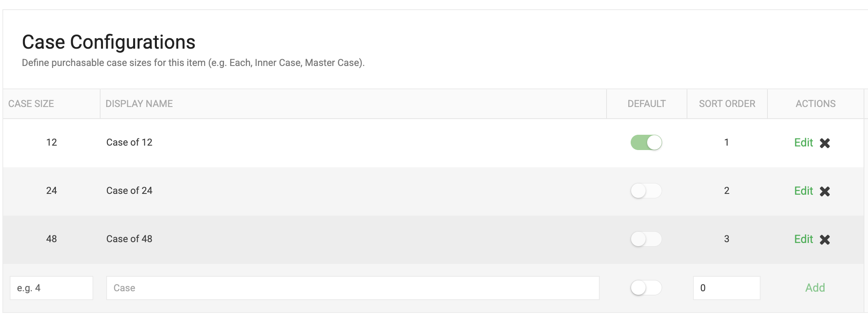
Task: Click the Case display name input field
Action: point(352,288)
